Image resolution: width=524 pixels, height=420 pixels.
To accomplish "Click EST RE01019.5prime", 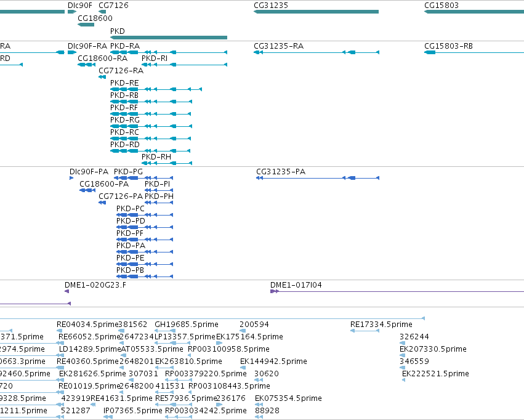I will pos(89,386).
